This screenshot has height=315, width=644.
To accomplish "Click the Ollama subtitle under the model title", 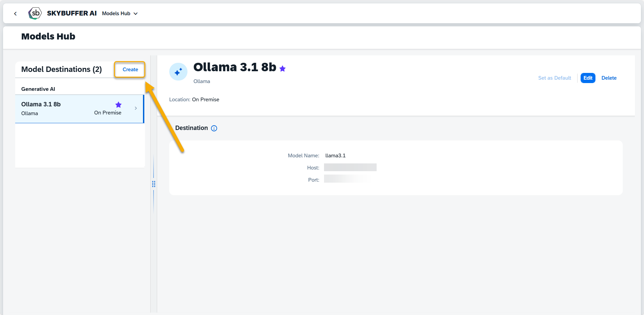I will click(202, 81).
